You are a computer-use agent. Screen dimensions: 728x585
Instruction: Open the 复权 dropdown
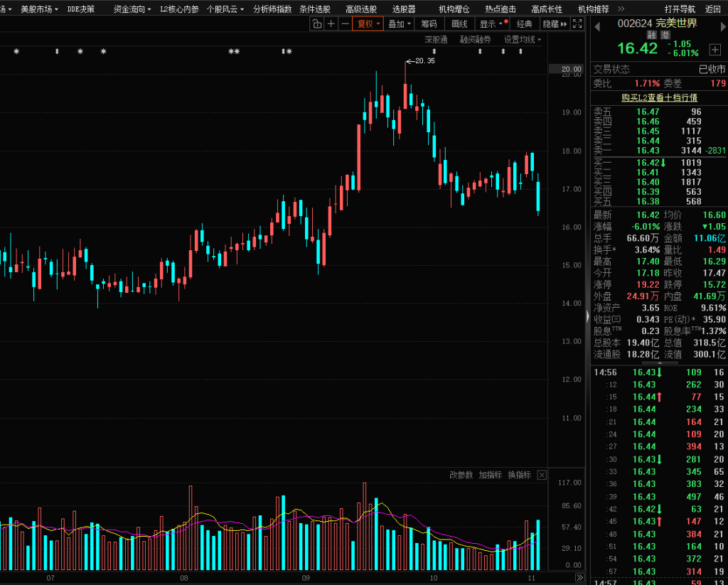tap(368, 24)
